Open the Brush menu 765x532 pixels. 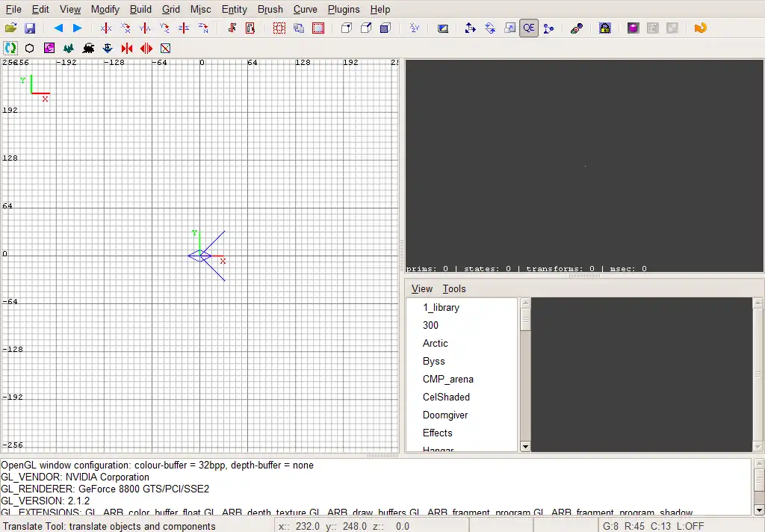[x=270, y=9]
